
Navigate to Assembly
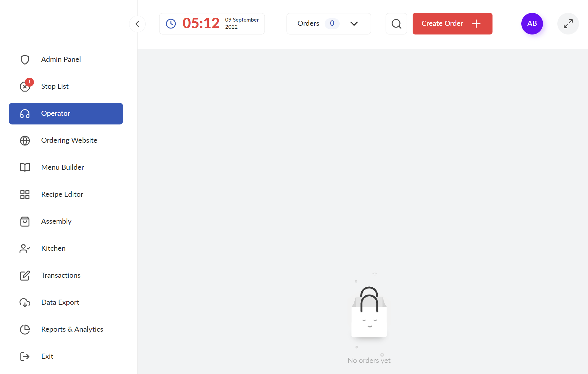click(x=66, y=221)
